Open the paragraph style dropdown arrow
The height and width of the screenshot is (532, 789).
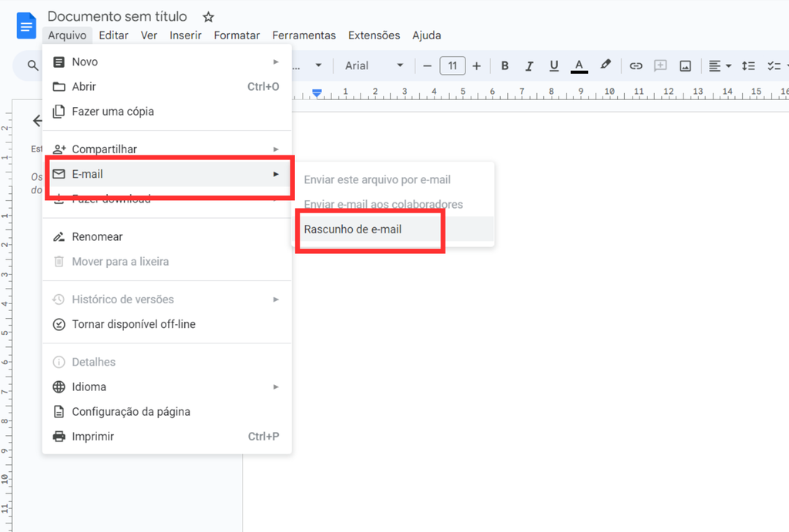(x=318, y=65)
